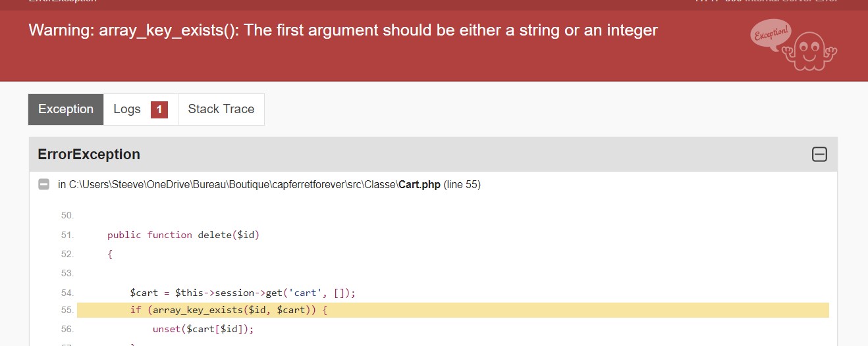Click the ErrorException section heading

click(89, 155)
